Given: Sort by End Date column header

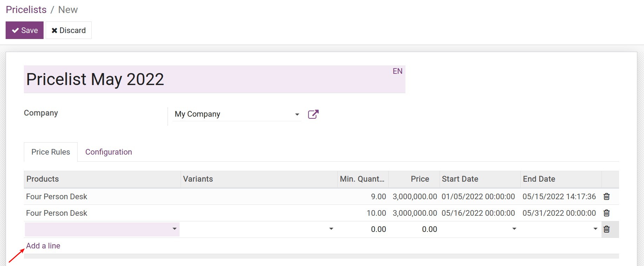Looking at the screenshot, I should tap(561, 179).
